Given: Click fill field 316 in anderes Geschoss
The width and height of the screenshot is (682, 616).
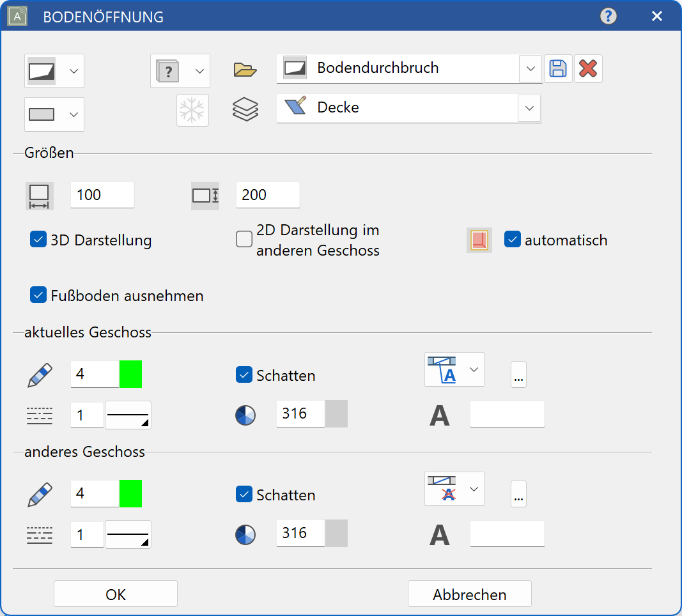Looking at the screenshot, I should pyautogui.click(x=301, y=534).
